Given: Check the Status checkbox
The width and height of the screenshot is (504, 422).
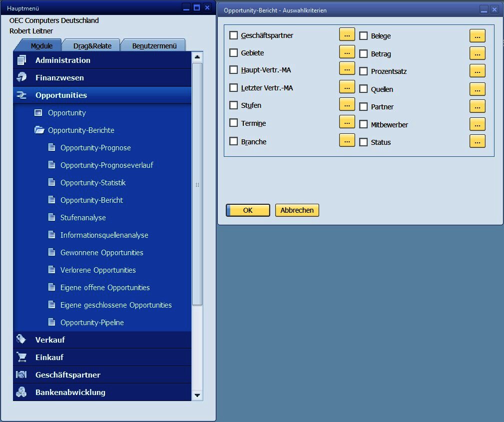Looking at the screenshot, I should click(364, 142).
